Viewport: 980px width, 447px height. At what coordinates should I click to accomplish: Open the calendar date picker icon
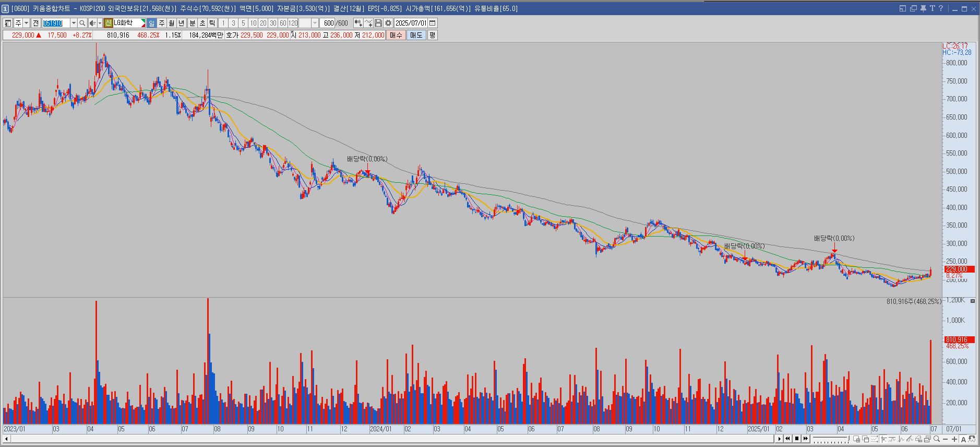[x=432, y=23]
